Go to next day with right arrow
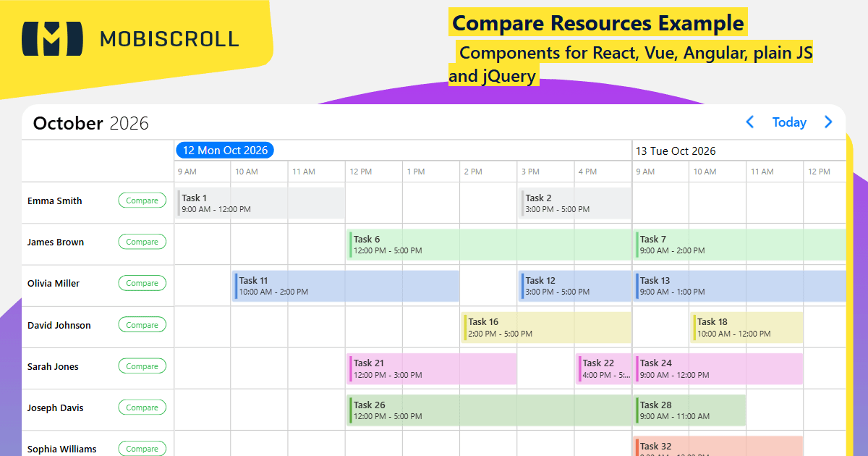 click(x=828, y=122)
